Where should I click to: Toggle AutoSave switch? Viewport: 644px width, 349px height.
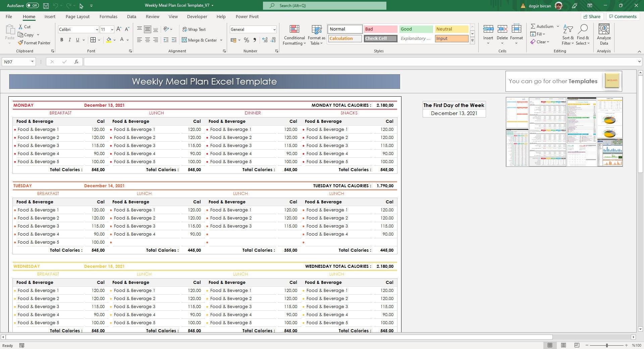pyautogui.click(x=33, y=6)
